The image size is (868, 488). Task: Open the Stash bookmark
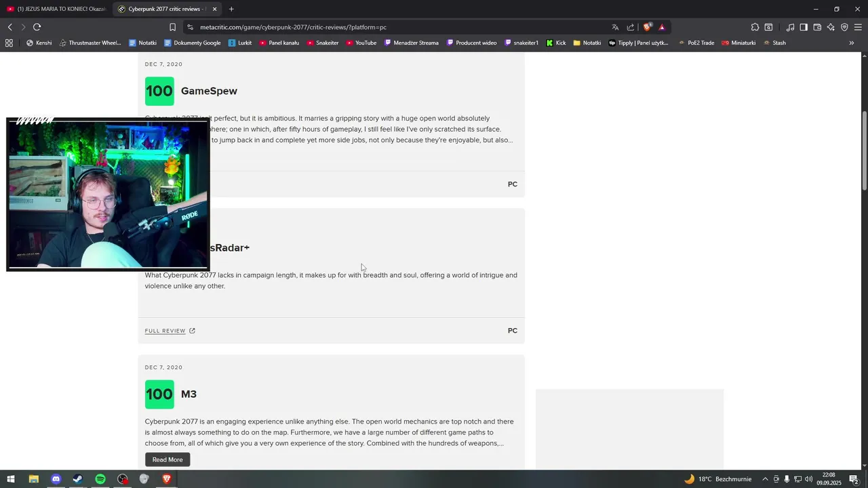pos(774,43)
